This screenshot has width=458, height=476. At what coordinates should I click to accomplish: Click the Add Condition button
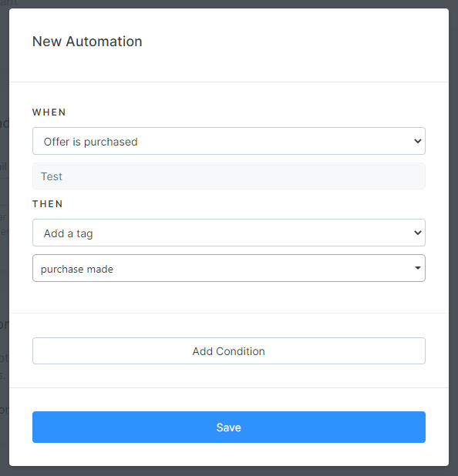click(x=229, y=351)
